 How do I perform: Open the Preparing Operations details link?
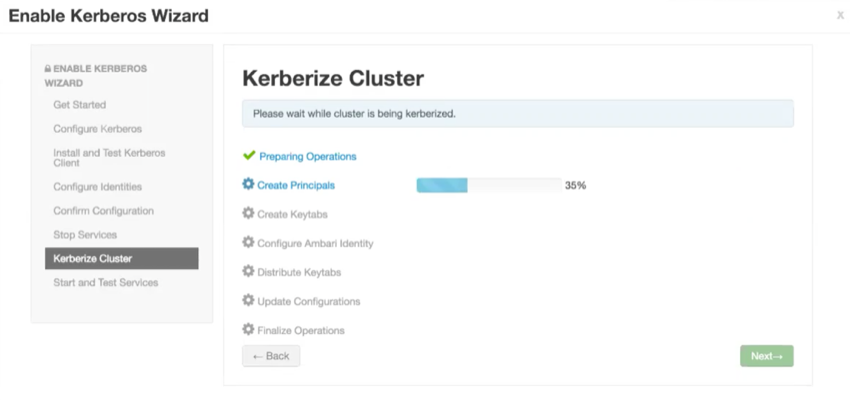[307, 157]
